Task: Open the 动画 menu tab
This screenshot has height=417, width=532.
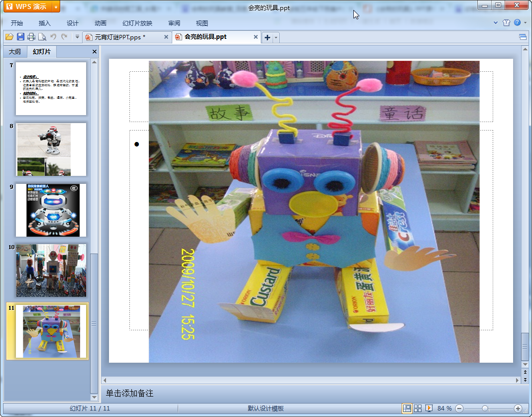Action: click(100, 23)
